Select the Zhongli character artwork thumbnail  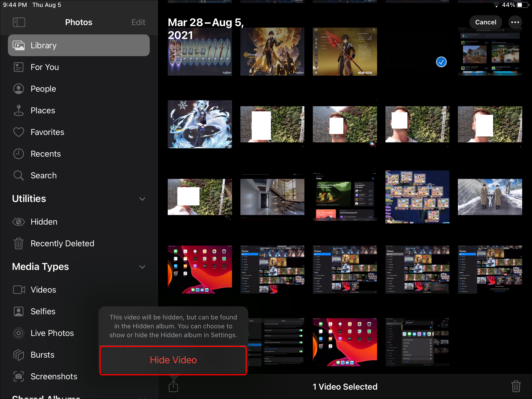click(x=272, y=51)
